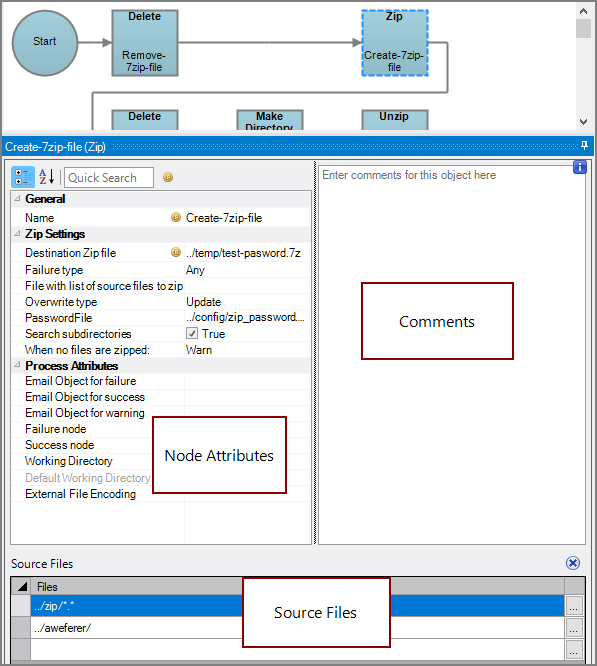This screenshot has height=666, width=597.
Task: Click the Search subdirectories label
Action: click(x=78, y=334)
